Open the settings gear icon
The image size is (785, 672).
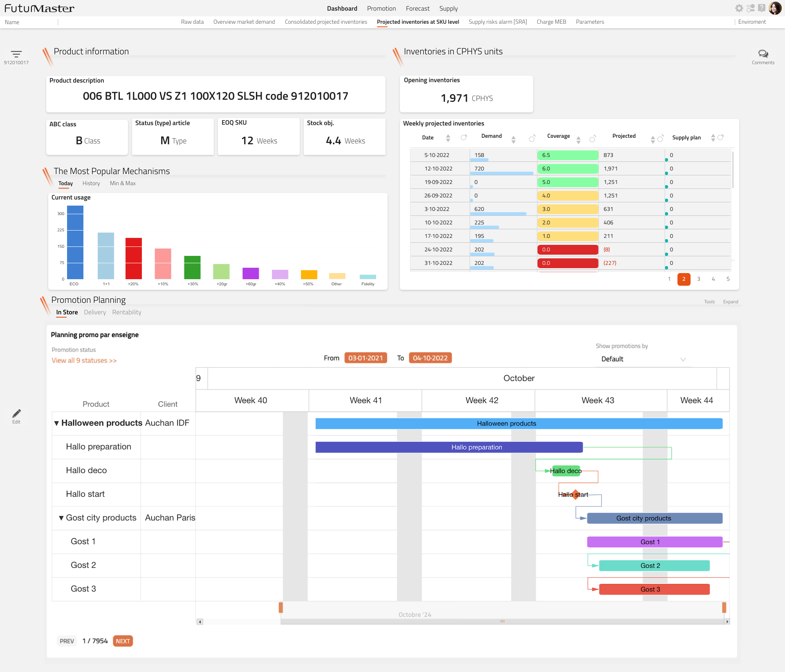tap(739, 8)
